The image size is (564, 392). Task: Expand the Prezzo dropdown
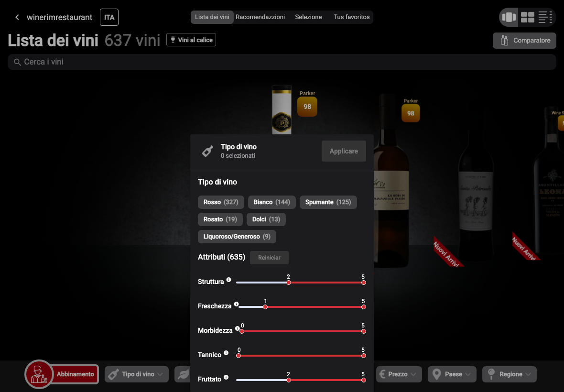(399, 374)
